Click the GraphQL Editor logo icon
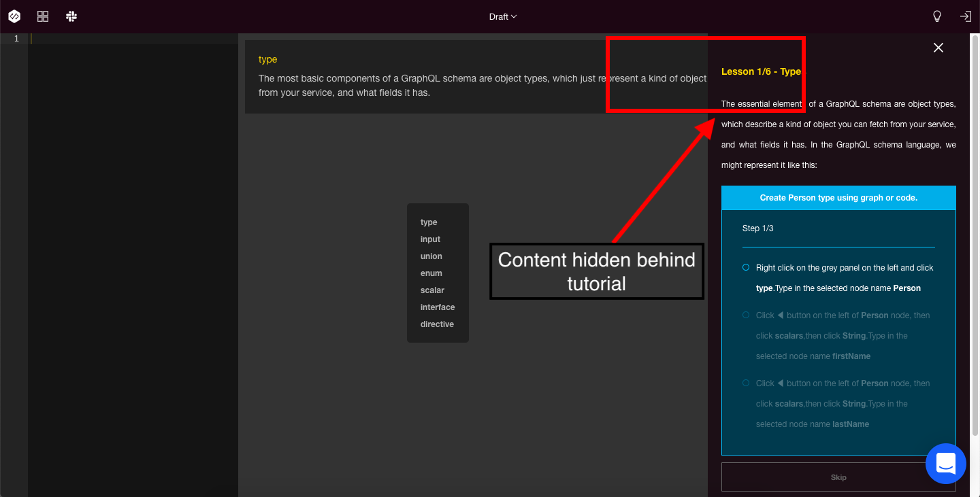 point(14,16)
